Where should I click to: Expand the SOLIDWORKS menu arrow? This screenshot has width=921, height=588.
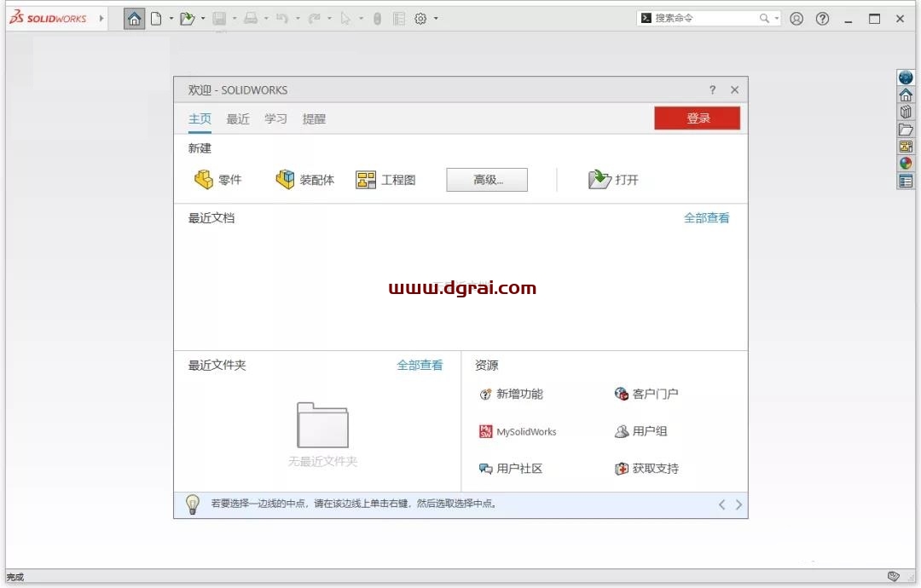pyautogui.click(x=101, y=18)
